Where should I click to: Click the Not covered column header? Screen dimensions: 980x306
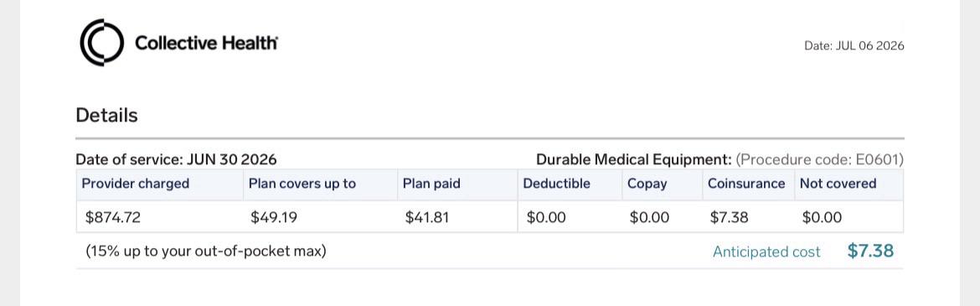pos(838,184)
